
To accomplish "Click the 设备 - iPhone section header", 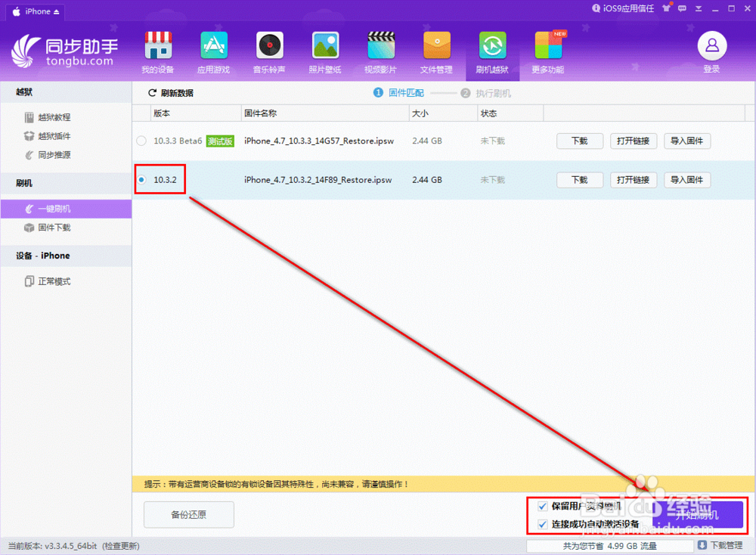I will (66, 256).
